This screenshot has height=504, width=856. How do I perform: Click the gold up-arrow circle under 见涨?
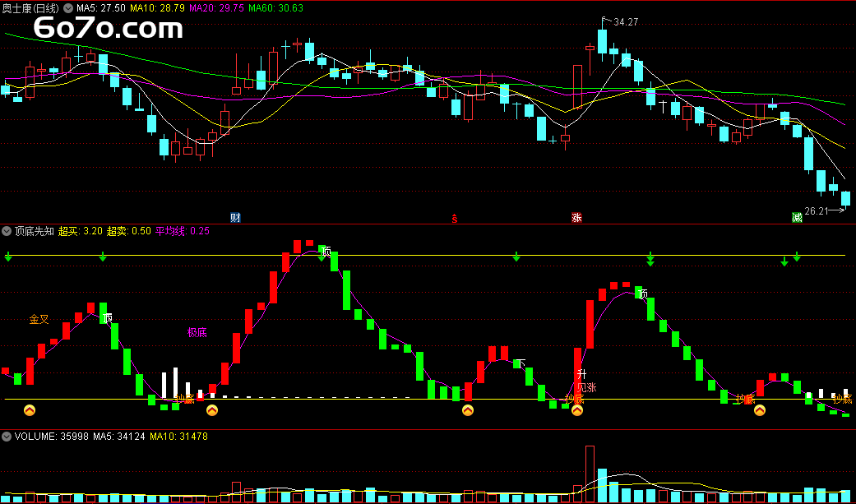coord(577,409)
